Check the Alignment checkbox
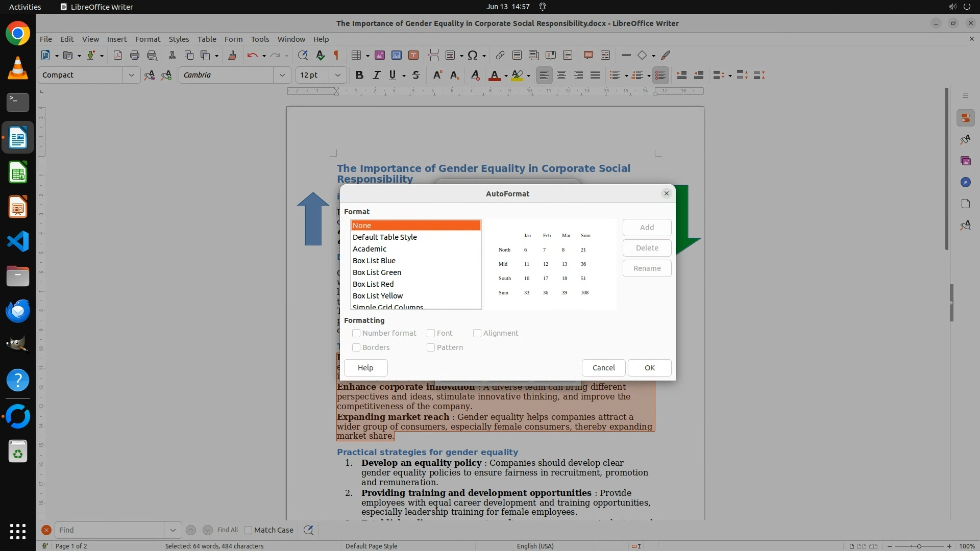This screenshot has height=551, width=980. coord(477,333)
